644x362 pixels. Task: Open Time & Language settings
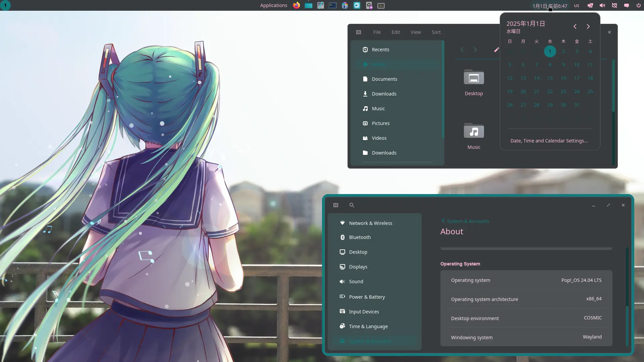[374, 326]
